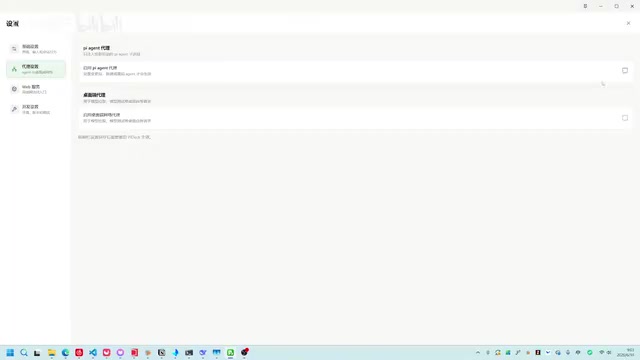Tick the checkbox in the 桌面端代理 section
This screenshot has height=360, width=640.
[x=624, y=118]
